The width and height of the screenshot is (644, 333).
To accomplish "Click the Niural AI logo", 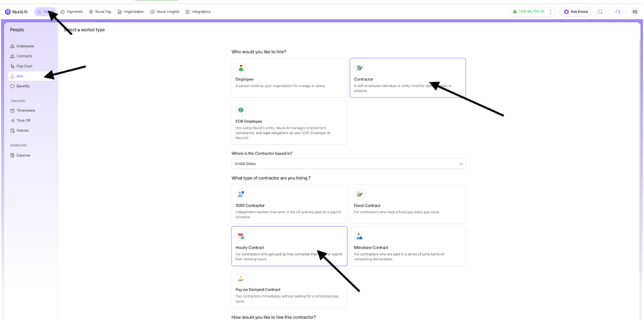I will (8, 12).
